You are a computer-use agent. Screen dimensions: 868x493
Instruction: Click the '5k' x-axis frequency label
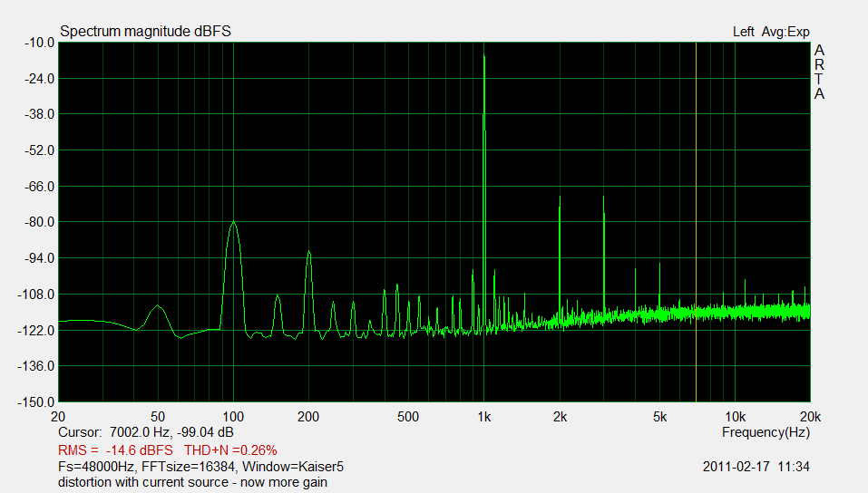pos(659,417)
